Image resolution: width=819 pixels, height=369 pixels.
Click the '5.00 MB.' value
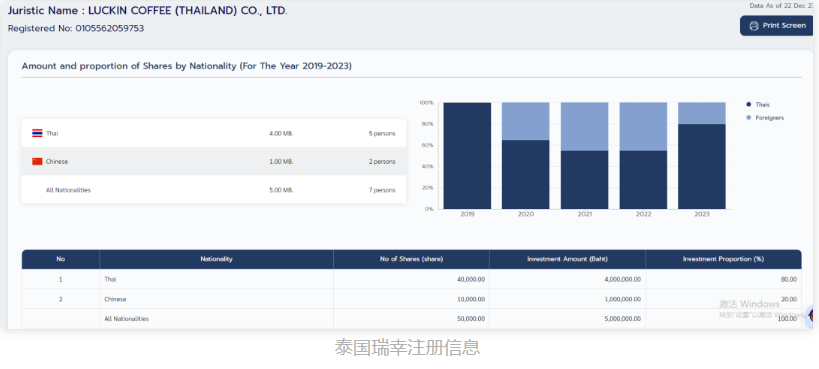(x=281, y=190)
